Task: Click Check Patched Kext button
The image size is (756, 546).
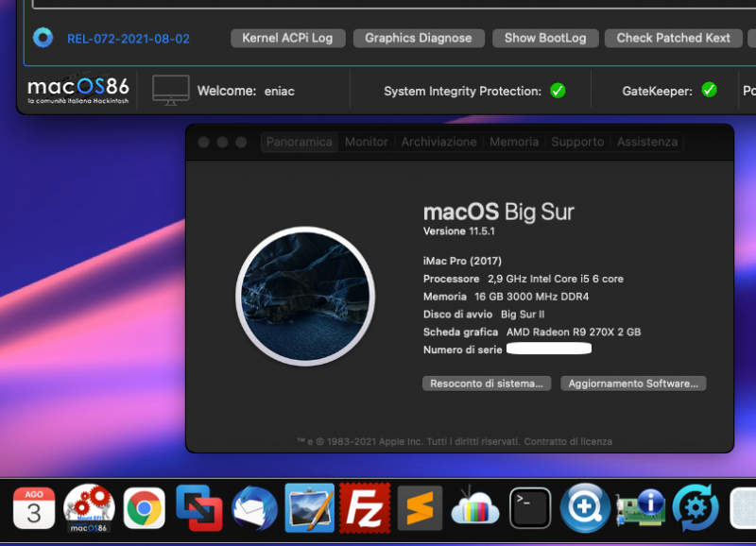Action: point(674,38)
